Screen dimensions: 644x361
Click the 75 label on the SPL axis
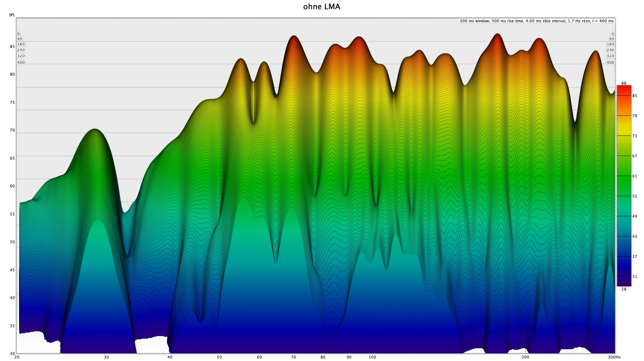tap(12, 102)
